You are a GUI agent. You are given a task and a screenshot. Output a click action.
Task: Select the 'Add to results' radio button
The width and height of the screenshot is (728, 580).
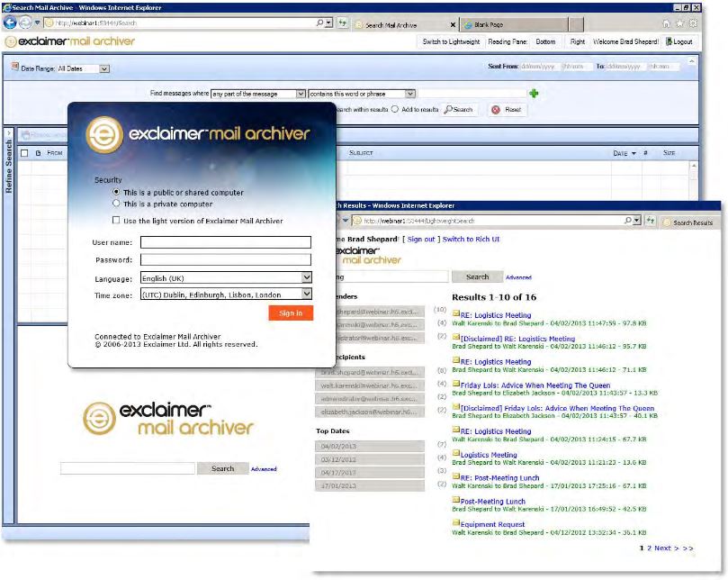pos(395,109)
